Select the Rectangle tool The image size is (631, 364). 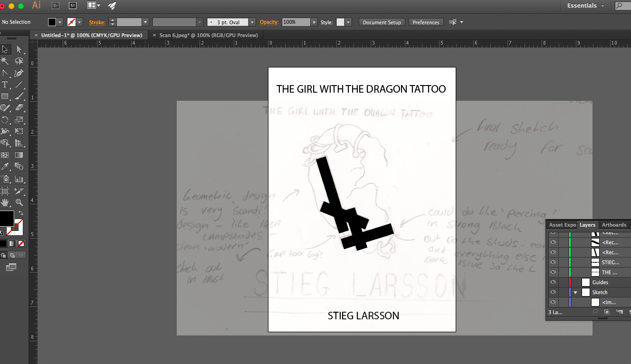pyautogui.click(x=5, y=96)
